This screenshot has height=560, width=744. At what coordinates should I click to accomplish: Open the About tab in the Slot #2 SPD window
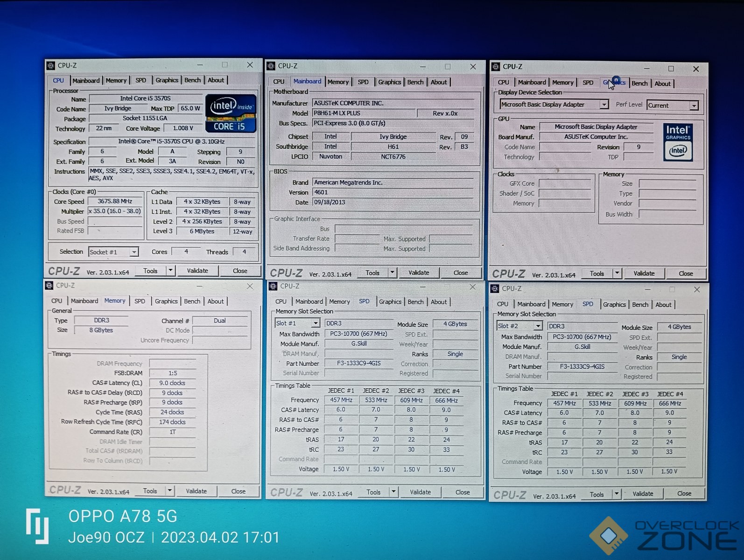(663, 305)
